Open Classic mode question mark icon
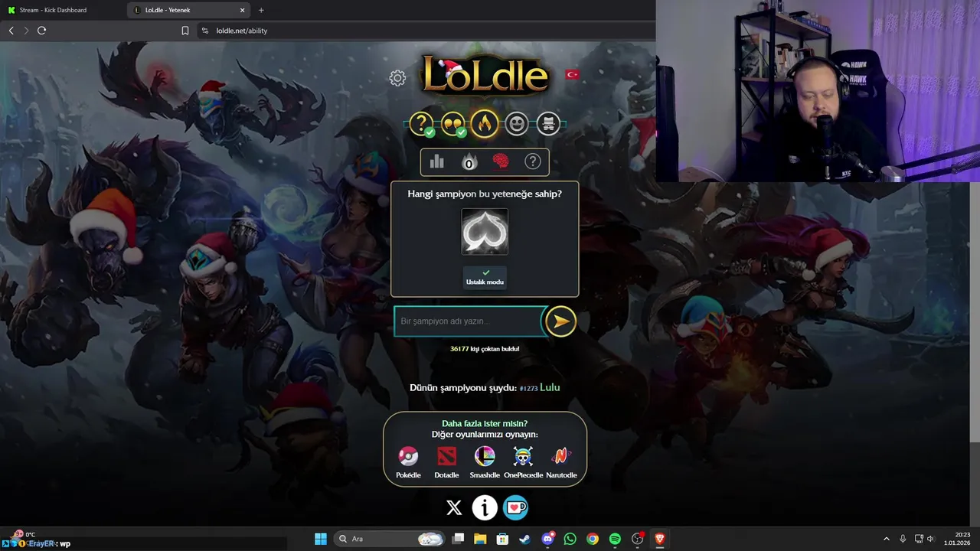Viewport: 980px width, 551px height. [421, 123]
